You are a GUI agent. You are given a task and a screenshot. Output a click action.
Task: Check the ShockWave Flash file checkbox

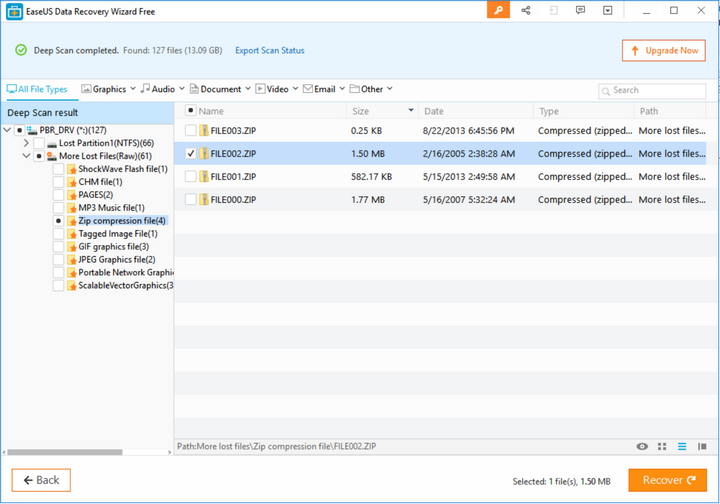pos(58,169)
